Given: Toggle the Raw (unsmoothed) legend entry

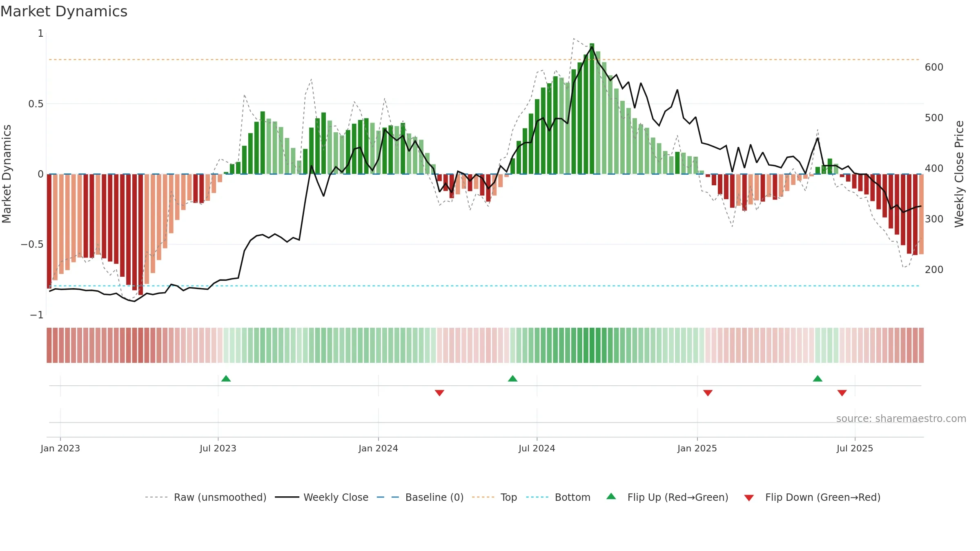Looking at the screenshot, I should 205,497.
